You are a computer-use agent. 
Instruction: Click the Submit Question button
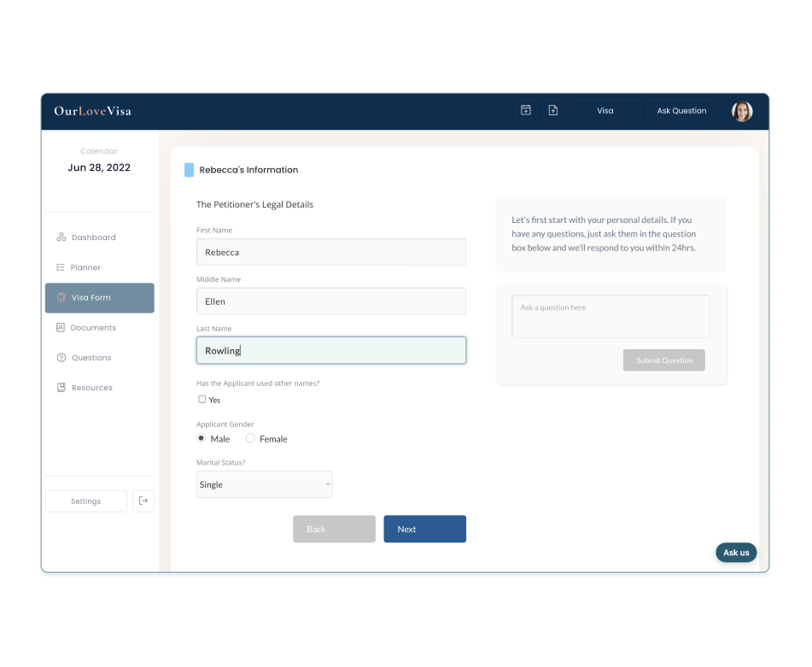(x=664, y=360)
